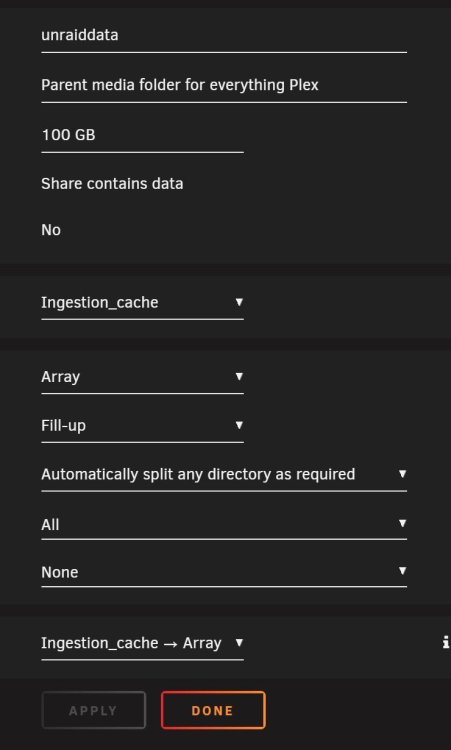Edit the comment field about Plex
Image resolution: width=451 pixels, height=750 pixels.
pyautogui.click(x=224, y=86)
